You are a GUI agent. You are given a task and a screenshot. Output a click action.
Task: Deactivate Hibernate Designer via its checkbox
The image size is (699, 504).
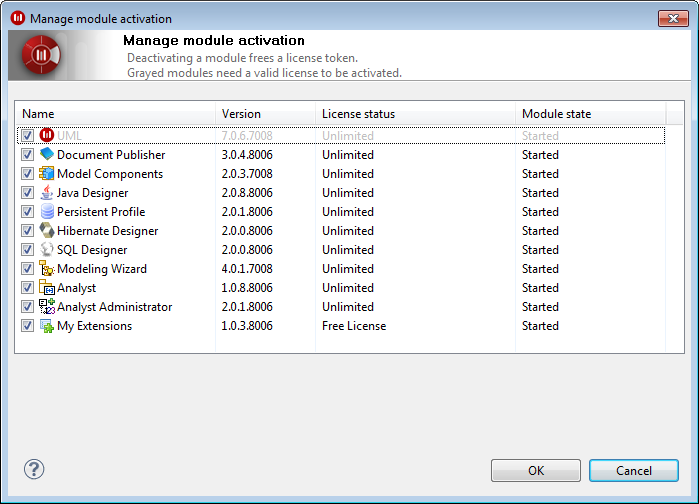27,230
